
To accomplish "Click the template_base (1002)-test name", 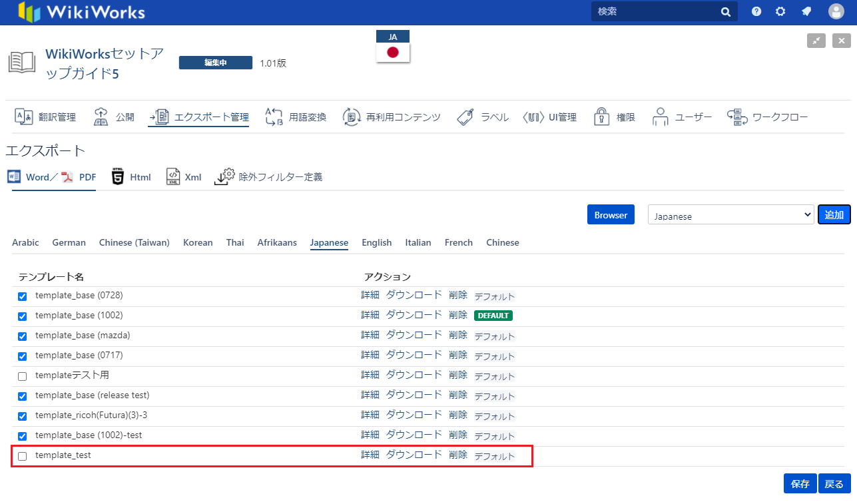I will pyautogui.click(x=89, y=435).
